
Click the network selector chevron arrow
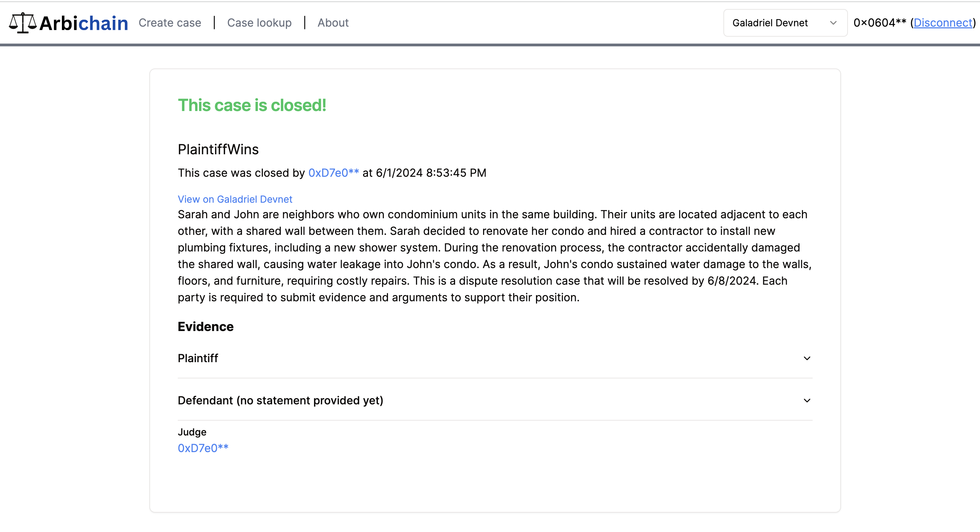click(x=833, y=23)
